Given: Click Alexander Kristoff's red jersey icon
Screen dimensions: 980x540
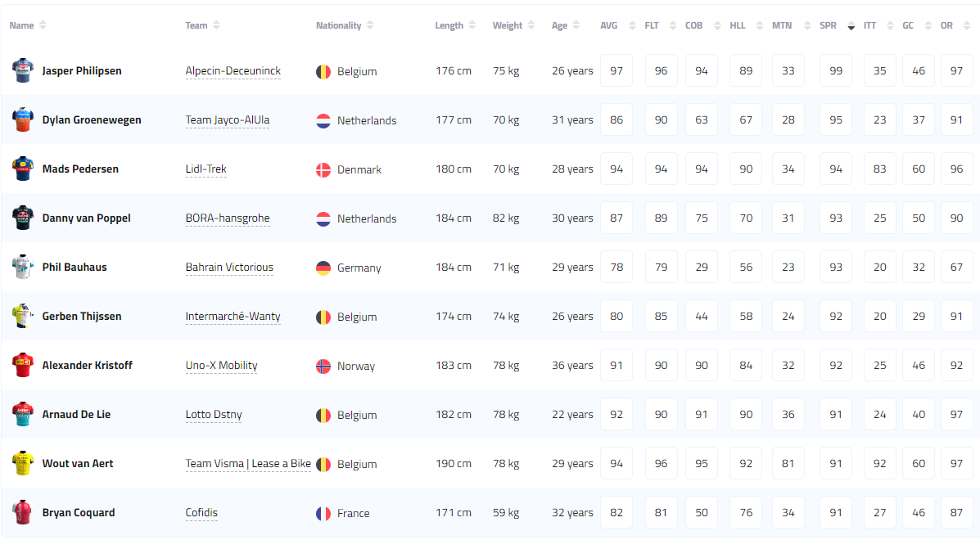Looking at the screenshot, I should [x=22, y=365].
